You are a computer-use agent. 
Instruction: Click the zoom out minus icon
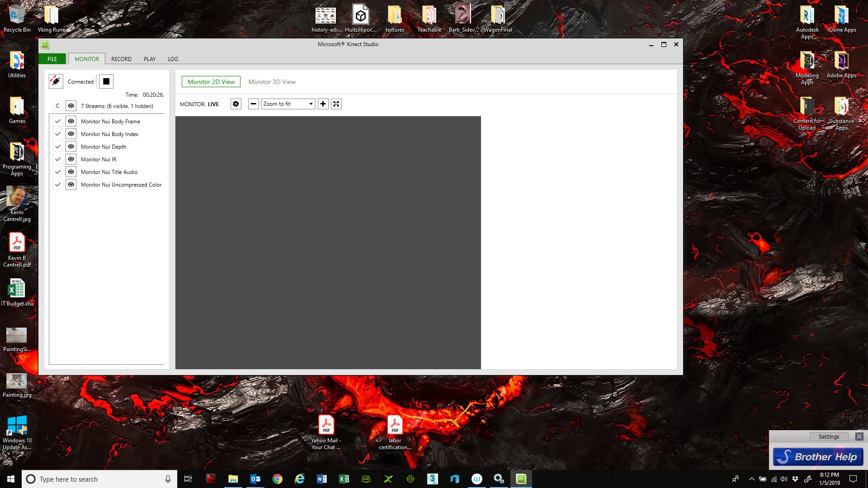point(253,103)
